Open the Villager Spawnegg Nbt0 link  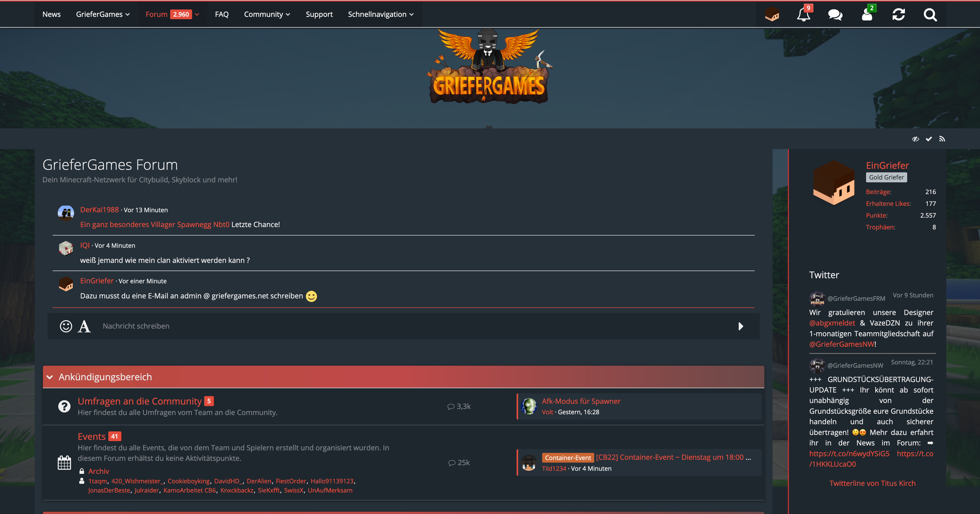tap(155, 225)
